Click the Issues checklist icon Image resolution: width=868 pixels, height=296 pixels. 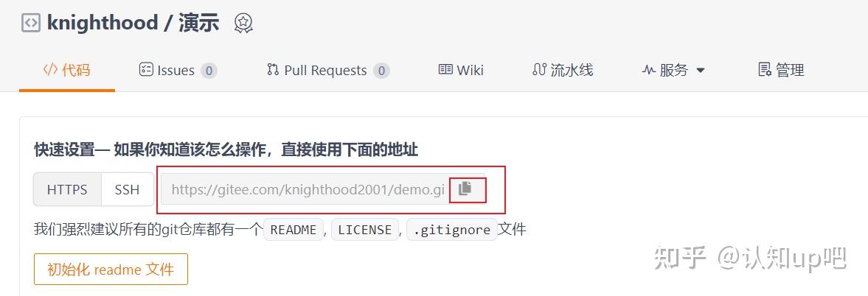[146, 69]
